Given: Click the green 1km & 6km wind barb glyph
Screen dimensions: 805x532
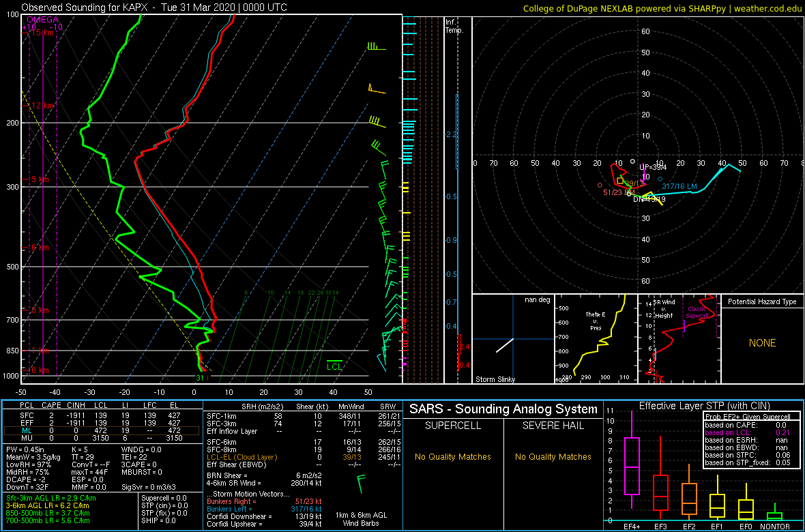Looking at the screenshot, I should (362, 483).
